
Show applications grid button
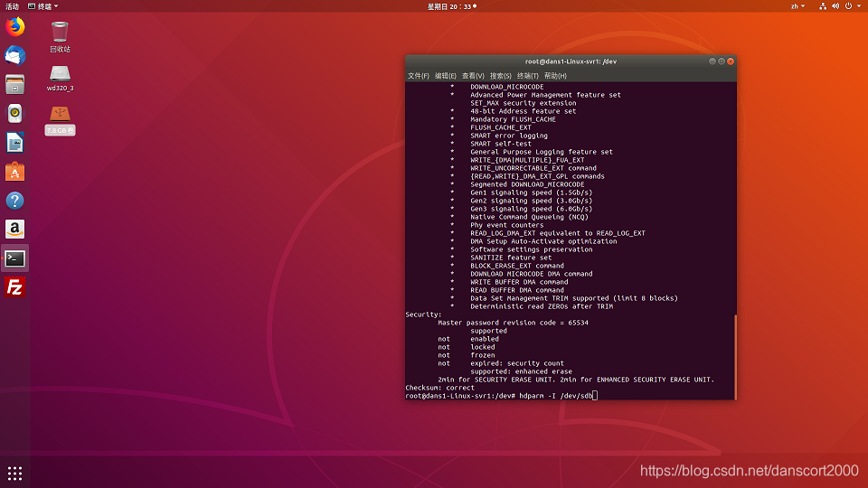coord(15,473)
